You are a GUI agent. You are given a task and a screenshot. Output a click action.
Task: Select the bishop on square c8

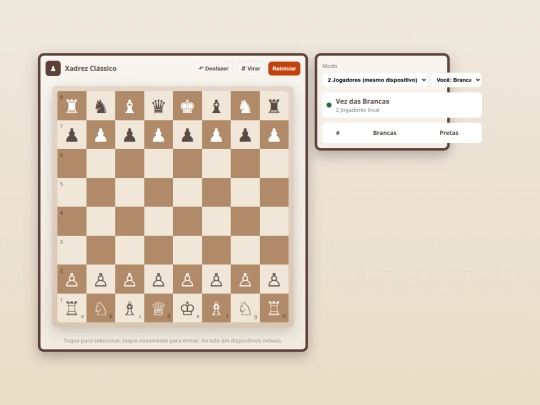[129, 106]
